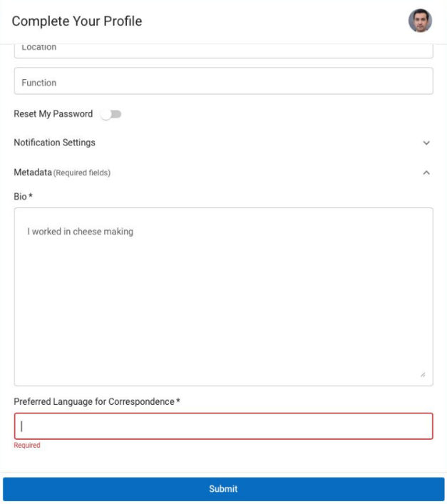Click the 'I worked in cheese making' text
The image size is (447, 504).
(x=80, y=232)
